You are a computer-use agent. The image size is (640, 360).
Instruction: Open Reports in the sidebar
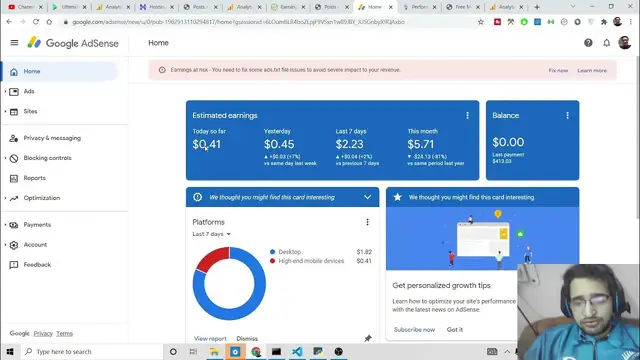coord(34,178)
